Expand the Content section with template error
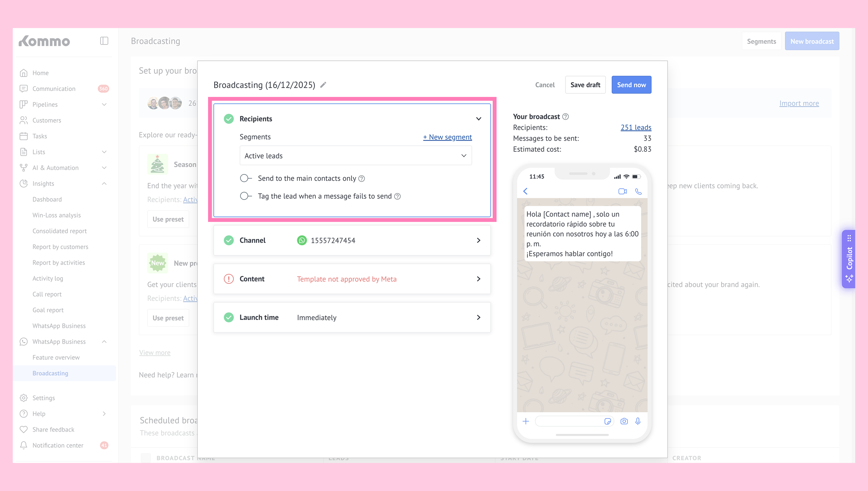Image resolution: width=868 pixels, height=491 pixels. [x=479, y=279]
